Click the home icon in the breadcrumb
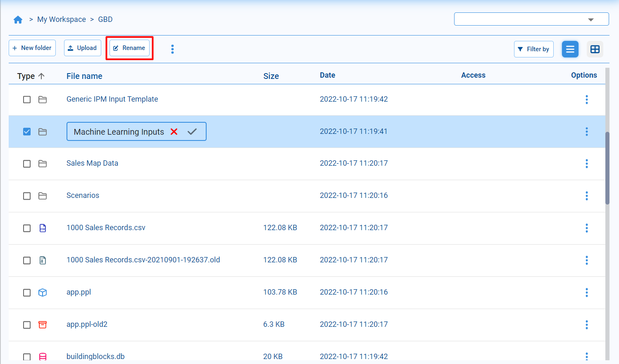The height and width of the screenshot is (364, 619). pyautogui.click(x=18, y=19)
